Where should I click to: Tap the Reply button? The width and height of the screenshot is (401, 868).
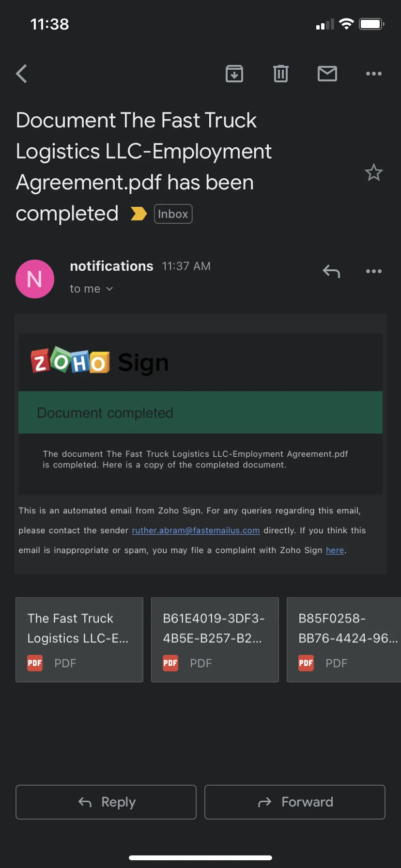click(106, 802)
